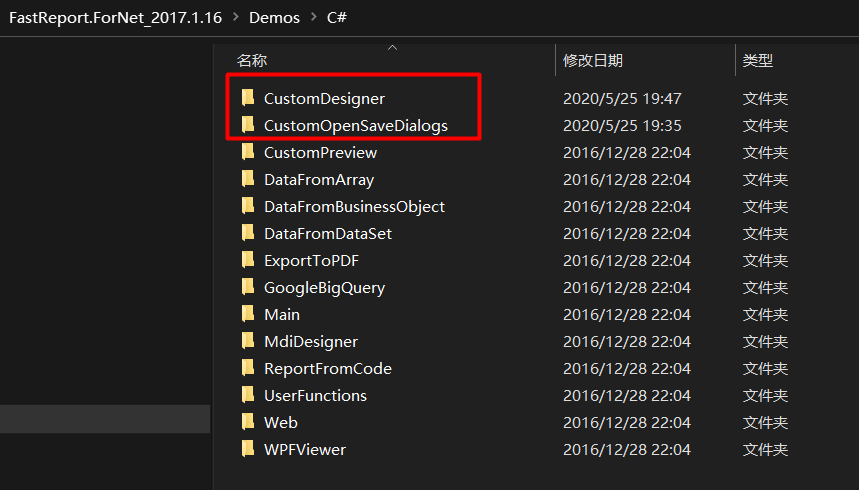
Task: Select the CustomDesigner folder name
Action: [x=324, y=99]
